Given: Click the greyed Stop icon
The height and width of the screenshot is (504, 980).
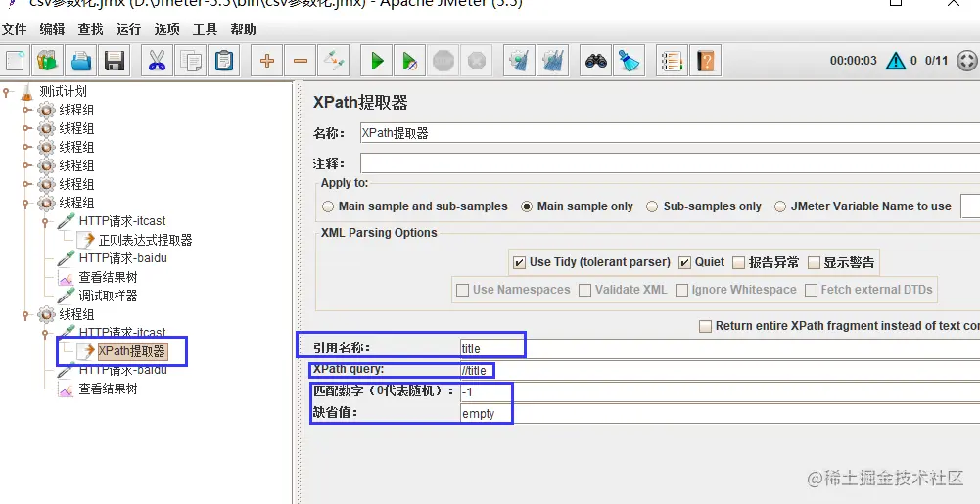Looking at the screenshot, I should [443, 61].
